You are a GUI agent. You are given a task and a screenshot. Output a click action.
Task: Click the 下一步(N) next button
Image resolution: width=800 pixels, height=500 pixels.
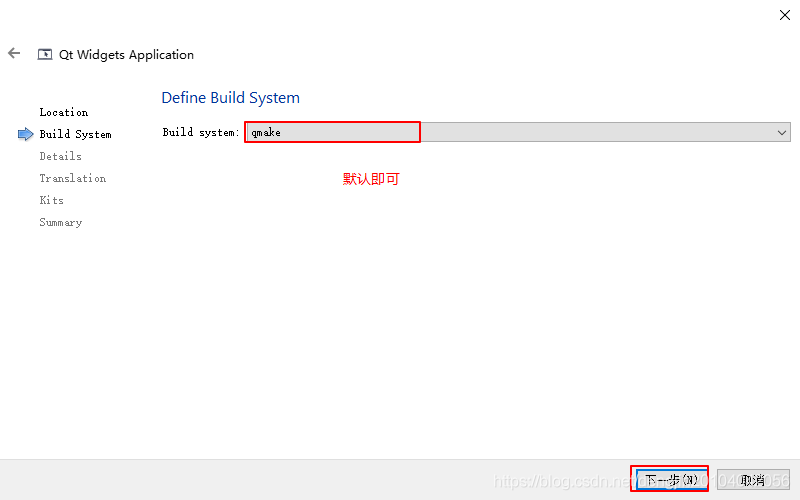click(x=671, y=480)
